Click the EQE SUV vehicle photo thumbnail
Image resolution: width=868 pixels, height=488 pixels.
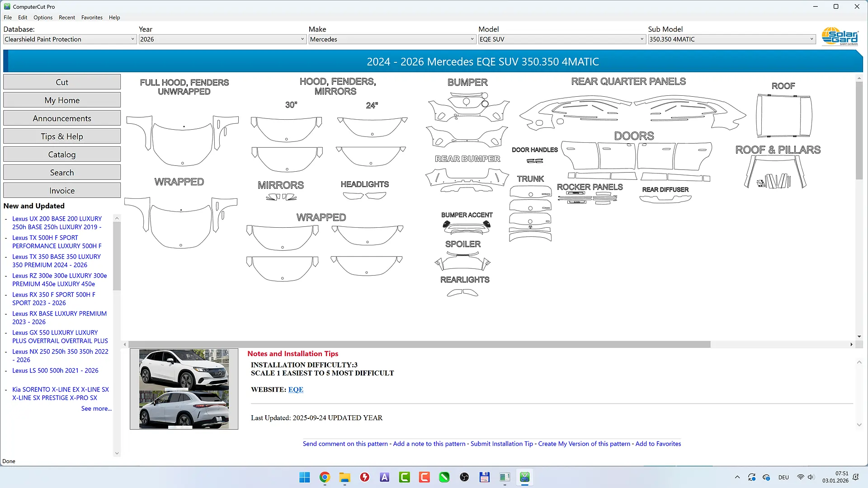(184, 389)
